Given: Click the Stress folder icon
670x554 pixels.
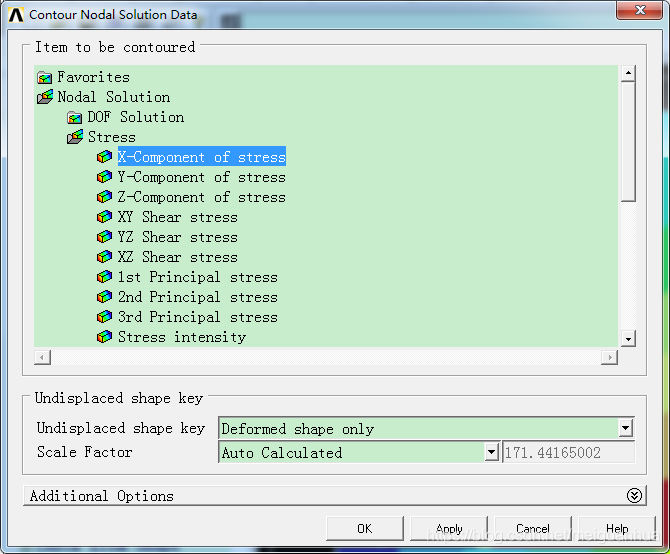Looking at the screenshot, I should pyautogui.click(x=75, y=137).
